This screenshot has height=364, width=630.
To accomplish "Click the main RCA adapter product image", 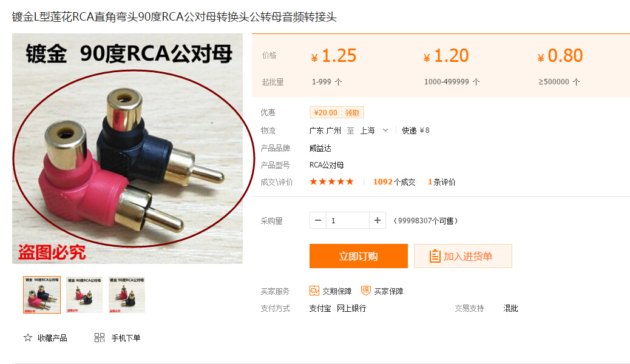I will click(x=127, y=149).
